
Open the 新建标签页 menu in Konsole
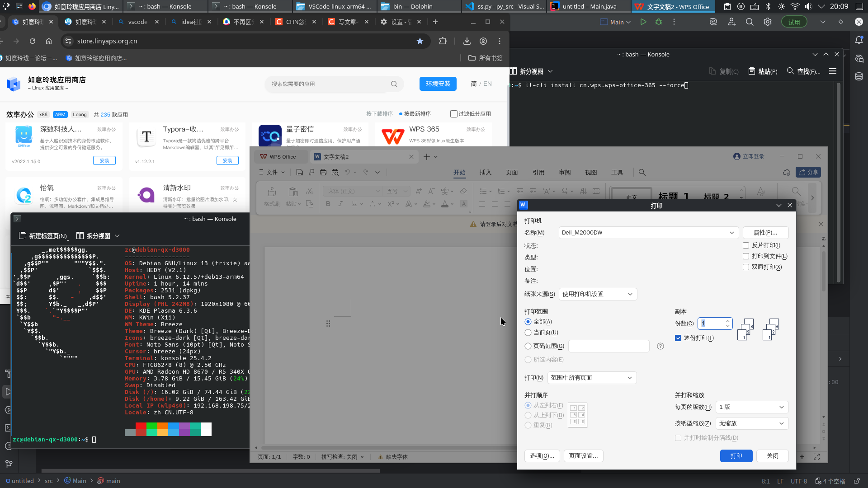(43, 236)
